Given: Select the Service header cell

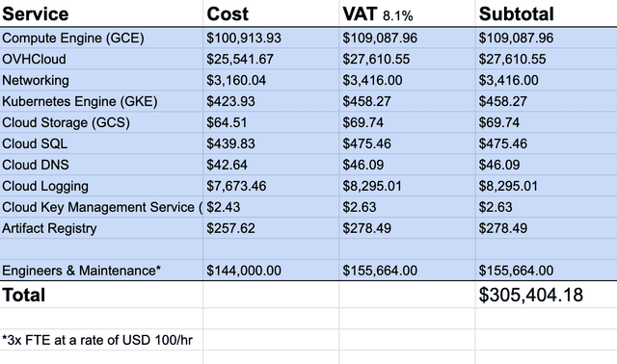Looking at the screenshot, I should click(x=101, y=13).
